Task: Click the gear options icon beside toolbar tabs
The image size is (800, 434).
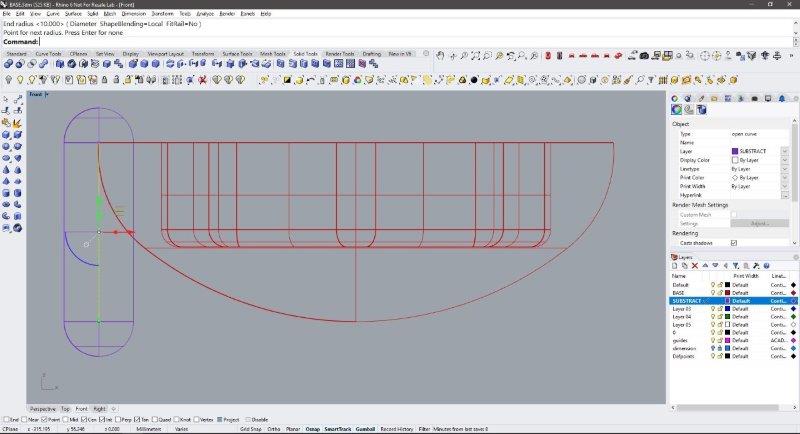Action: [x=426, y=53]
